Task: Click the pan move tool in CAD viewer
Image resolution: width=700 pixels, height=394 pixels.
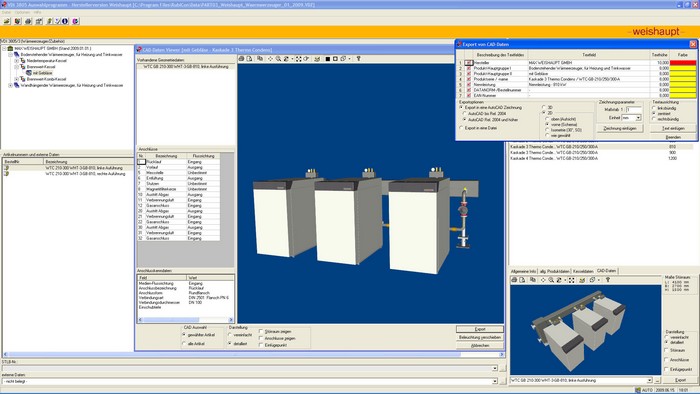Action: (270, 58)
